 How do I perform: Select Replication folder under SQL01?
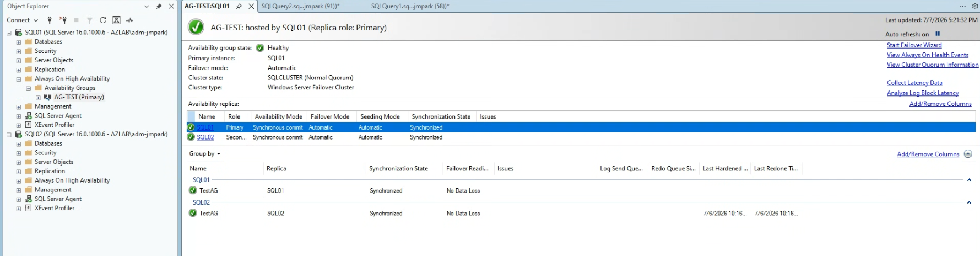(50, 70)
